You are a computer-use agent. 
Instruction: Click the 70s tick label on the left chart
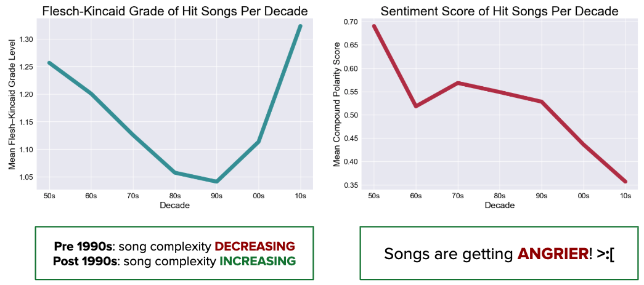(x=132, y=196)
